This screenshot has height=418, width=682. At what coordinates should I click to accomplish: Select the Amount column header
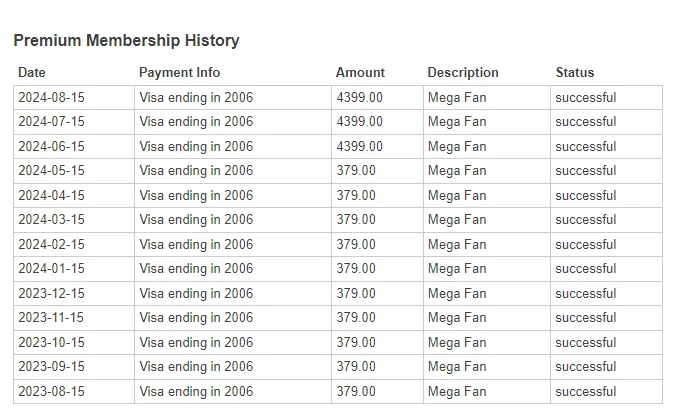[x=360, y=72]
